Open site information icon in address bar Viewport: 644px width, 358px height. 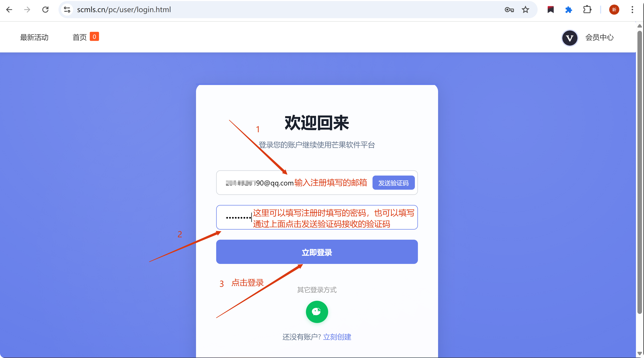click(67, 10)
